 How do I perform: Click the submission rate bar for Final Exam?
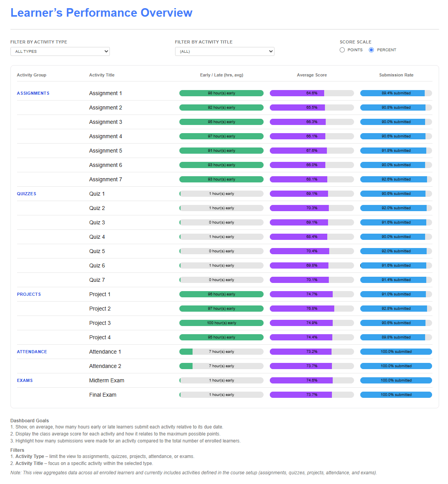[396, 395]
